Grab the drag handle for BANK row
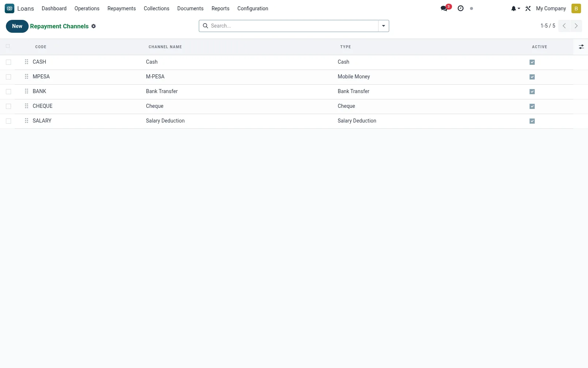The image size is (588, 368). (26, 91)
